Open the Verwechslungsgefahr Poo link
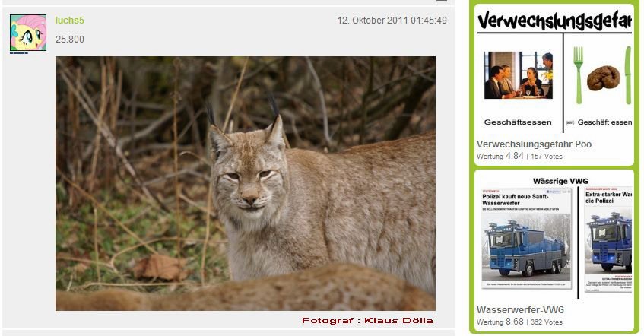 pyautogui.click(x=534, y=144)
